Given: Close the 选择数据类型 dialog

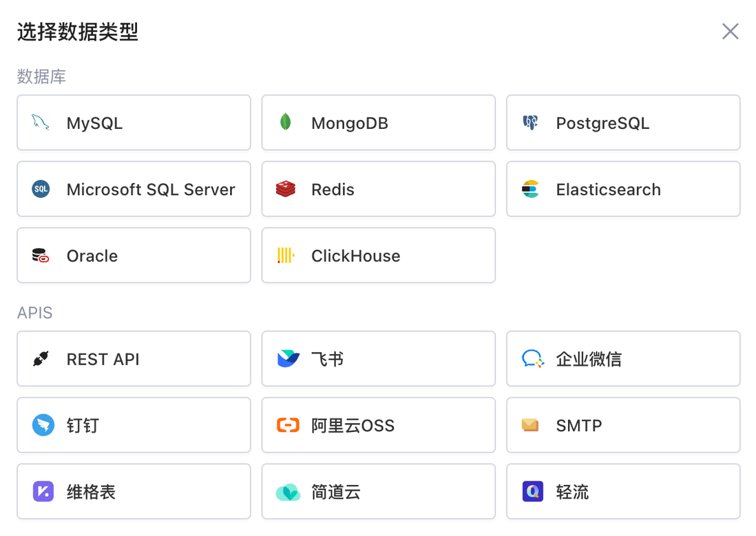Looking at the screenshot, I should coord(731,32).
